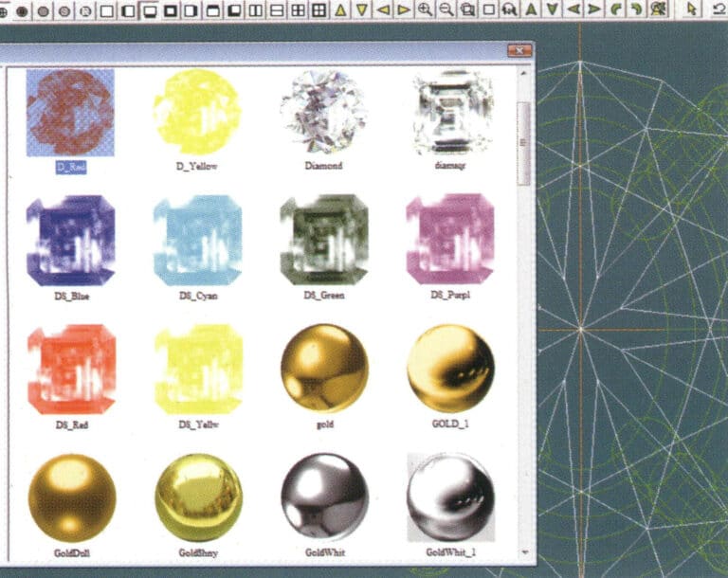Click the sphere icon marked with S
728x578 pixels.
64,11
